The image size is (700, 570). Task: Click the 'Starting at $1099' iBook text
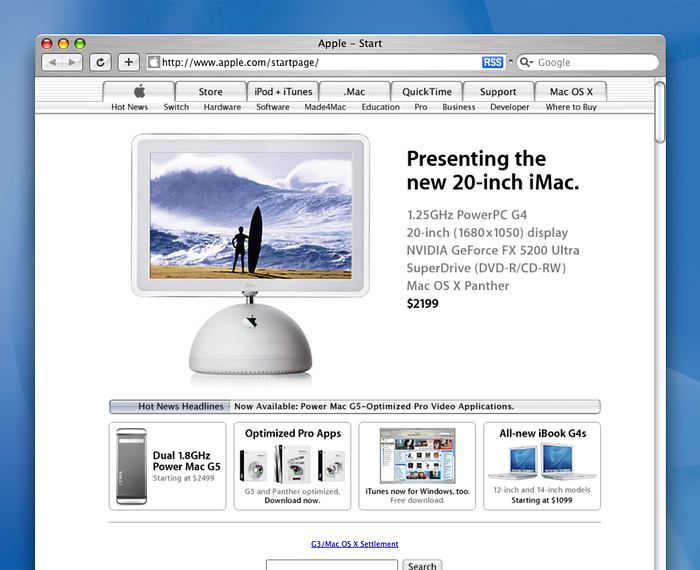pyautogui.click(x=542, y=500)
